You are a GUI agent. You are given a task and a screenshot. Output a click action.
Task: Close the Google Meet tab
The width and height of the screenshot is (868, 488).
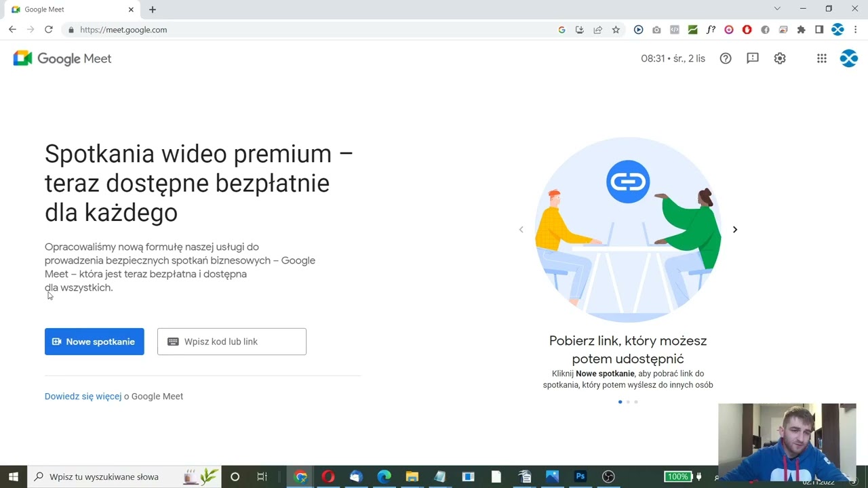pos(132,9)
